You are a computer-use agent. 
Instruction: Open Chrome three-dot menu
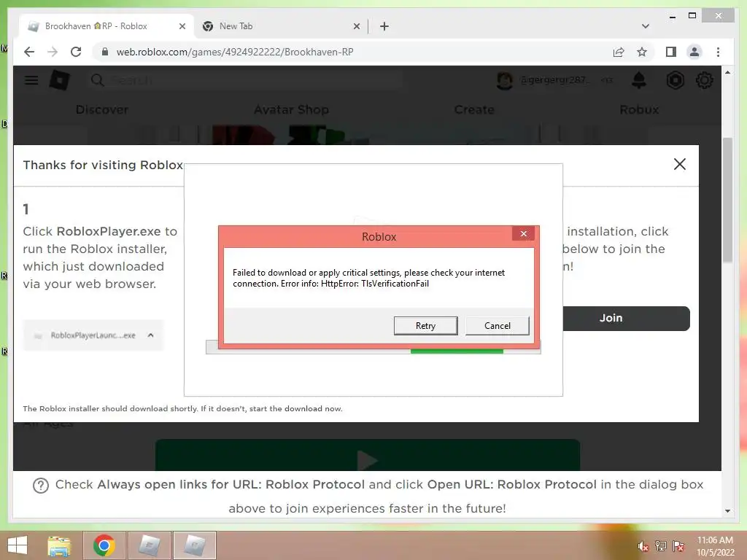click(x=718, y=52)
